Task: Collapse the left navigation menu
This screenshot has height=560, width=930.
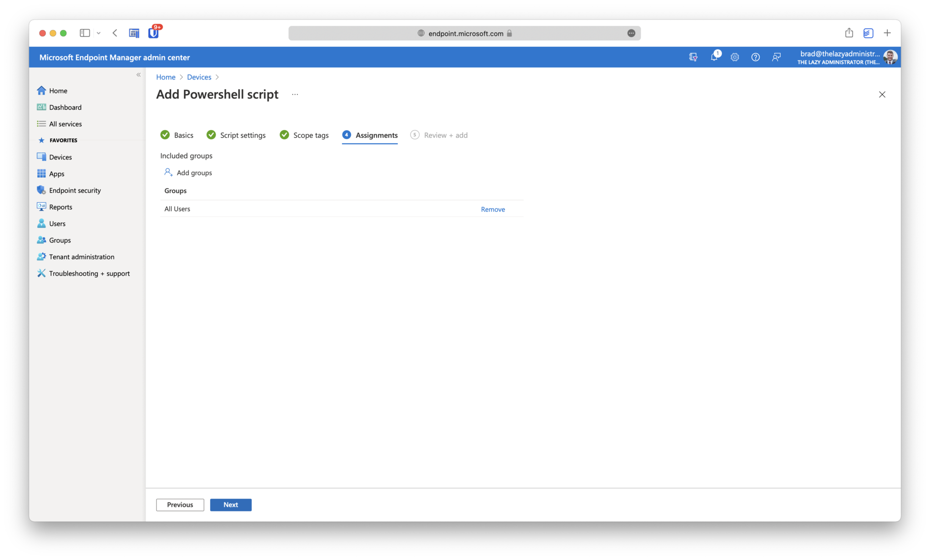Action: point(139,75)
